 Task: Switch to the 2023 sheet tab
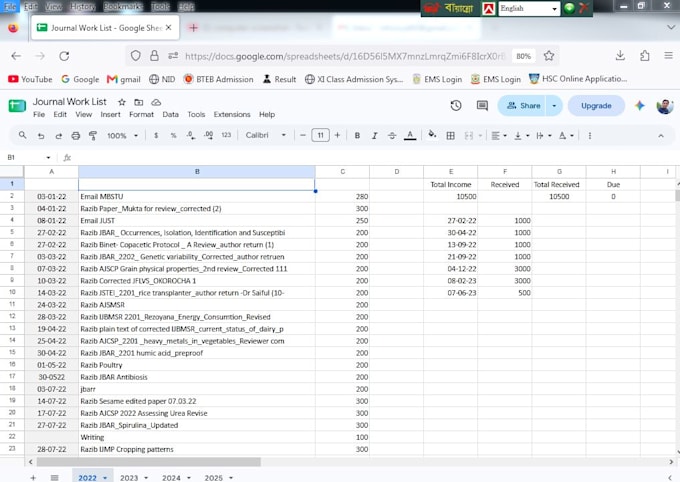[x=129, y=477]
